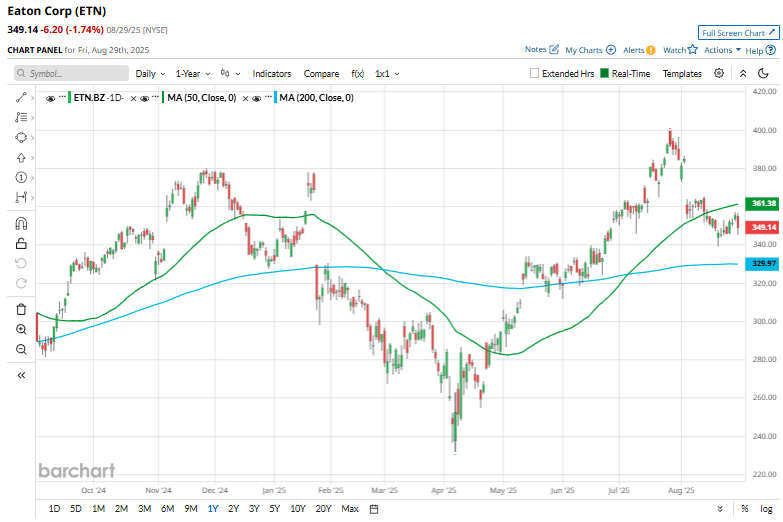Click the 349.14 last price label
The width and height of the screenshot is (783, 522).
point(762,227)
